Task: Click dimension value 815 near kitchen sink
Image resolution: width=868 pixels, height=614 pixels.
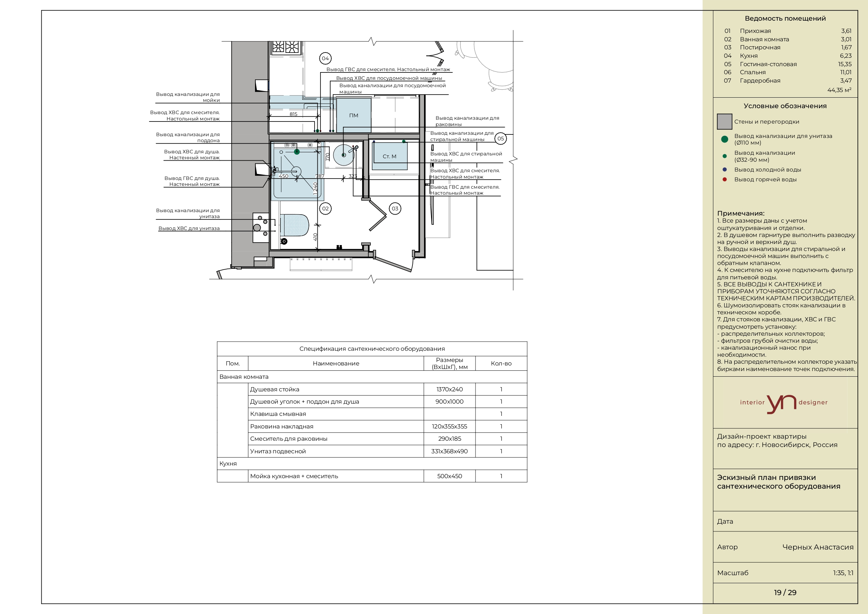Action: (294, 114)
